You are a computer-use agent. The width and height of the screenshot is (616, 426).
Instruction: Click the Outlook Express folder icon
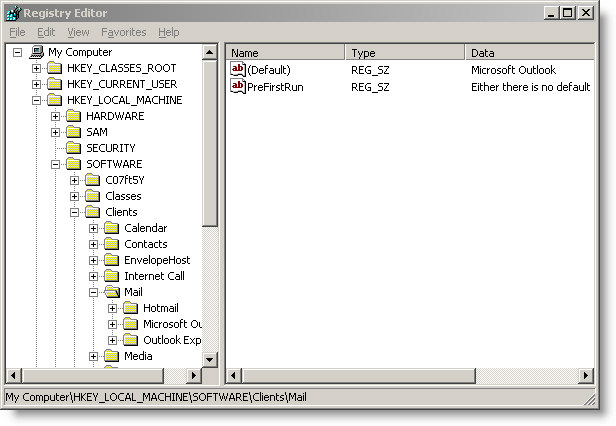[130, 340]
